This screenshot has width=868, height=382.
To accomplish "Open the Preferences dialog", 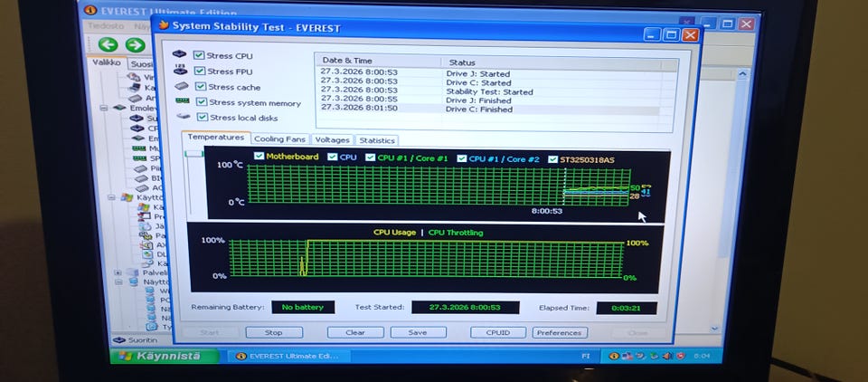I will [x=559, y=332].
